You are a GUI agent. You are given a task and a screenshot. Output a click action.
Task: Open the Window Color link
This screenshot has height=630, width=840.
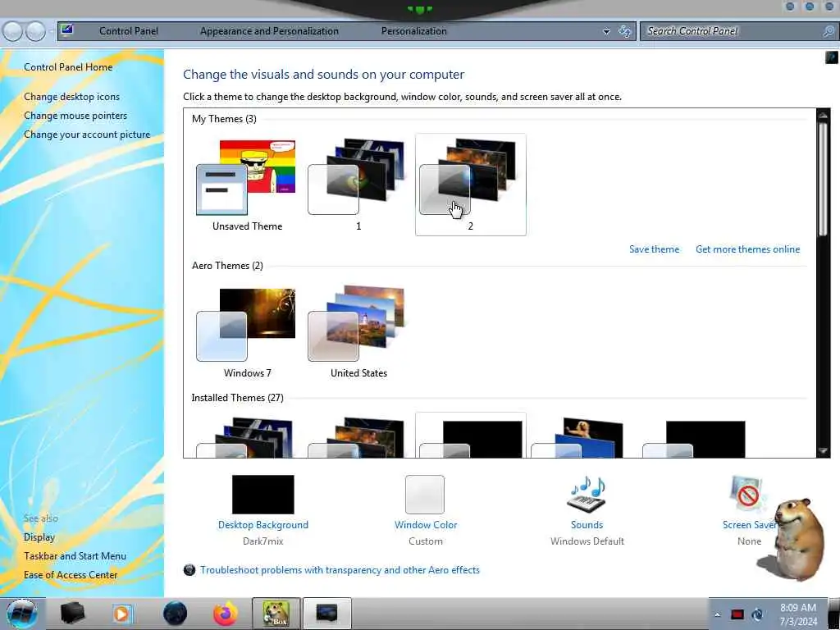pyautogui.click(x=426, y=525)
